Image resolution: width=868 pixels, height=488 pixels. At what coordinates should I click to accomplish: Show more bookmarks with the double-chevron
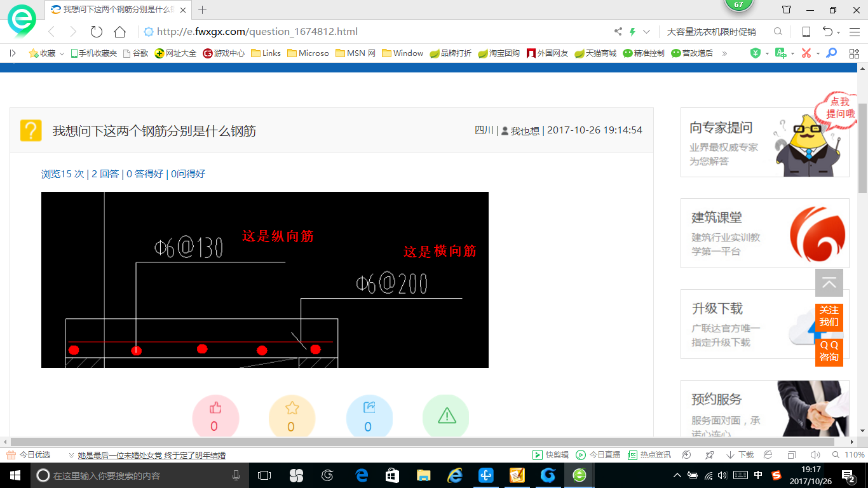tap(724, 53)
